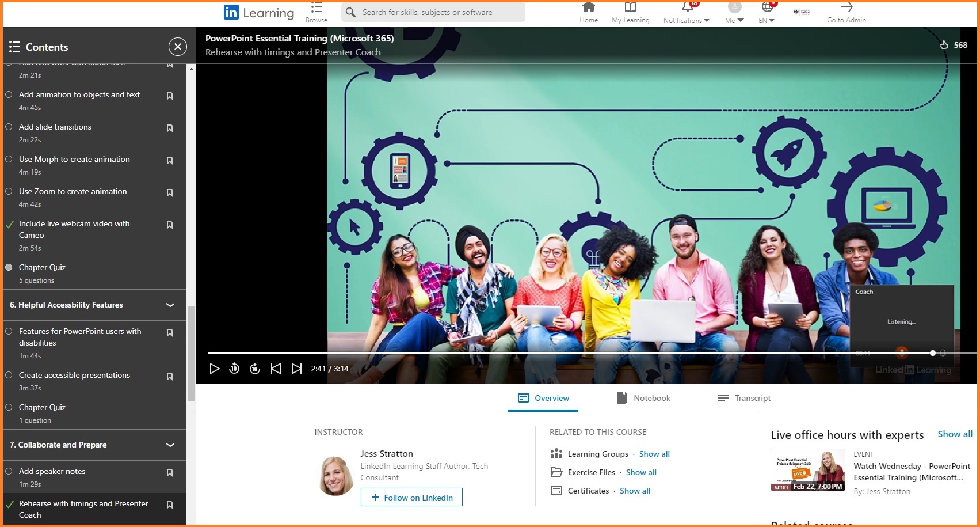Rewind video 10 seconds
This screenshot has height=527, width=980.
(234, 369)
